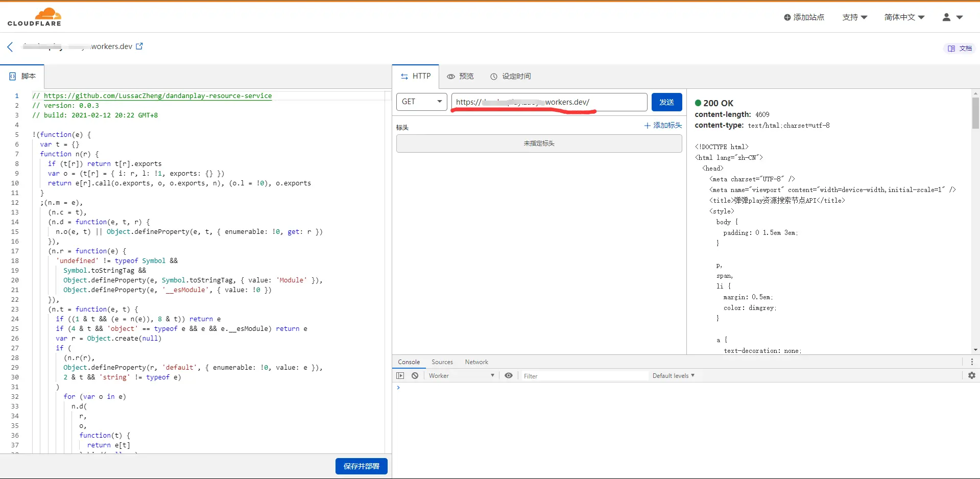Click the 添加站点 plus icon

787,17
